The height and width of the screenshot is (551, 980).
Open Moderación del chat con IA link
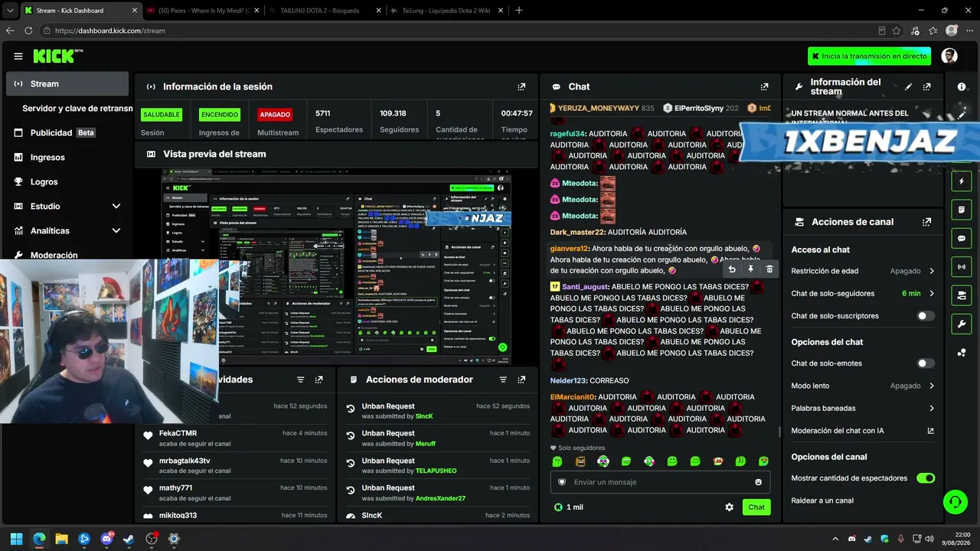point(863,431)
